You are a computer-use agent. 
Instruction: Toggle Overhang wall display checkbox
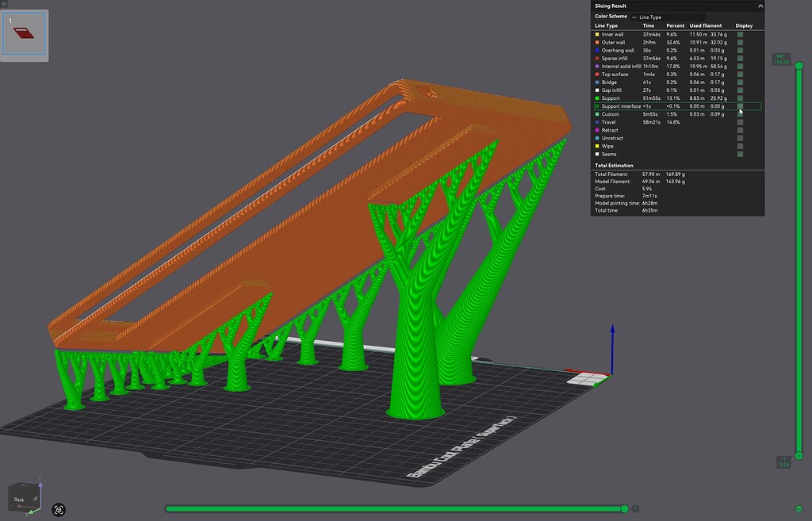(x=740, y=51)
